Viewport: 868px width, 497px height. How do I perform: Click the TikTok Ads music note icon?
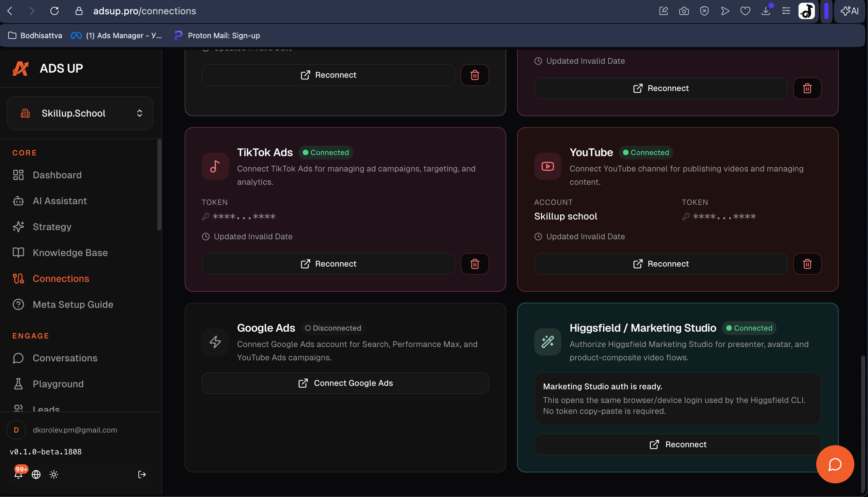[215, 166]
